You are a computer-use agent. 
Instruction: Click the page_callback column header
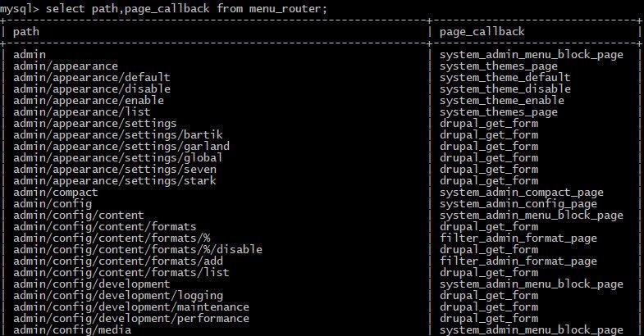pos(482,31)
